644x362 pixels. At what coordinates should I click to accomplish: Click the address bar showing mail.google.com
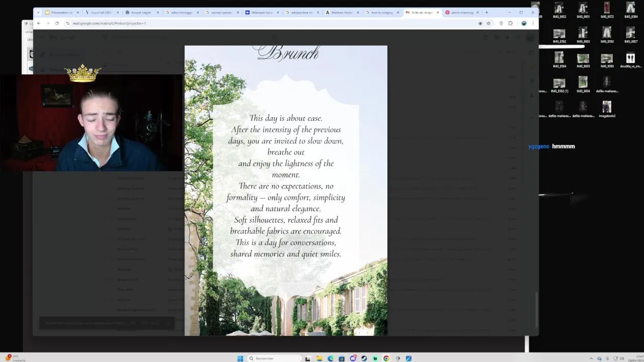click(x=272, y=23)
